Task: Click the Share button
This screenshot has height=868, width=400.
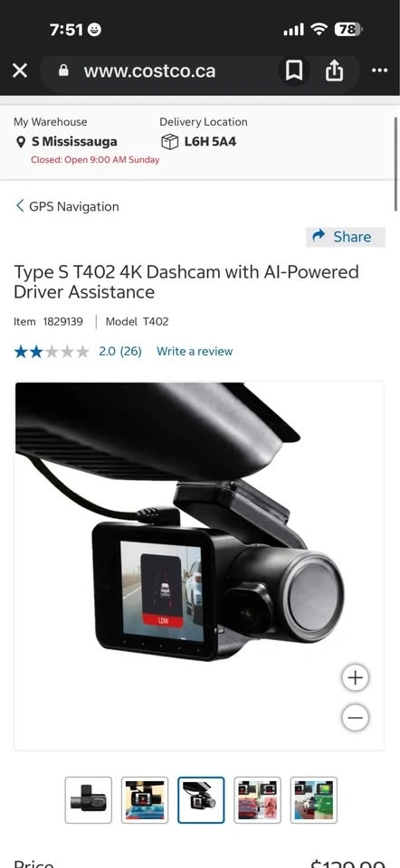Action: point(346,237)
